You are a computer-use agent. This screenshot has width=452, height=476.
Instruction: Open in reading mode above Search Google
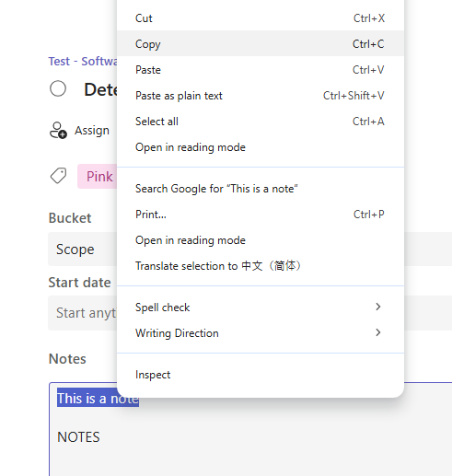pyautogui.click(x=261, y=147)
